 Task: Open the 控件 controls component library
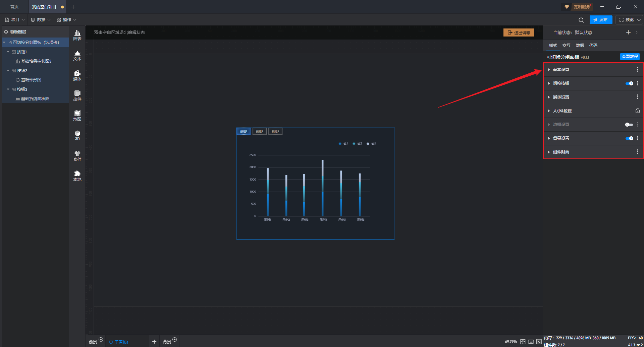[77, 95]
